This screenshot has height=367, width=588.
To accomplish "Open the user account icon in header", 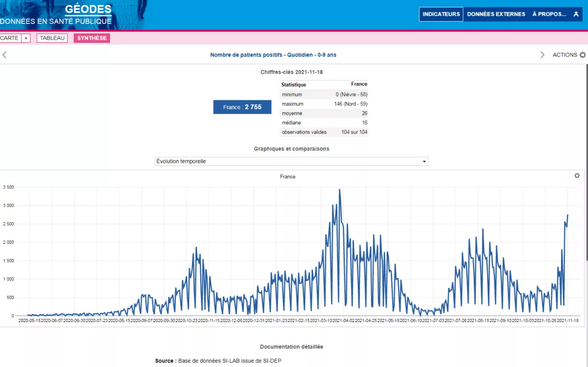I will (576, 14).
